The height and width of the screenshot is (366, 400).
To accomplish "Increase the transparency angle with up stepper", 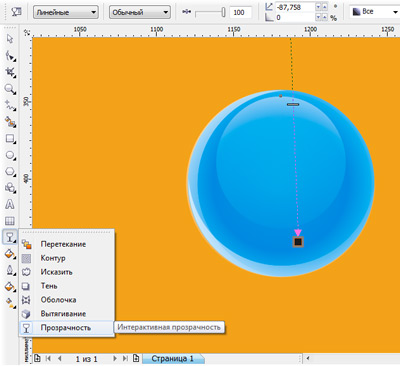I will 324,7.
